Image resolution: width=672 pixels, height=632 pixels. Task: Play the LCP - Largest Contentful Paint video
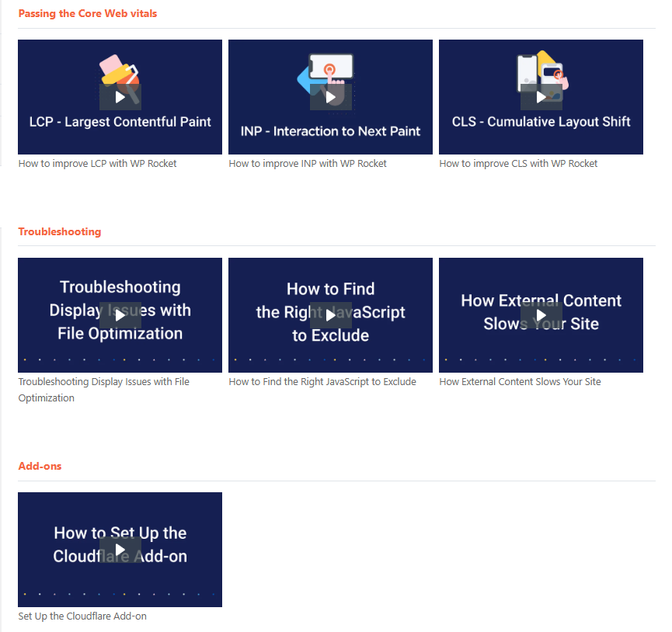click(120, 97)
